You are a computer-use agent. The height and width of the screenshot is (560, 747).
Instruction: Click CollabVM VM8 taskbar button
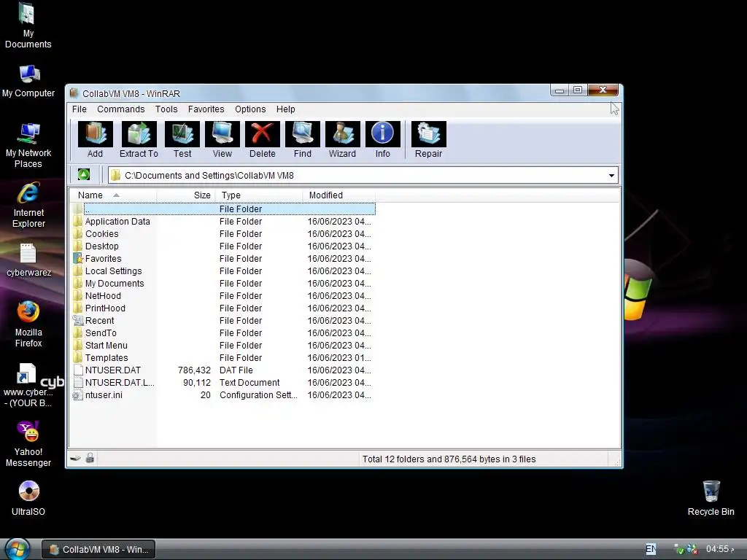(98, 549)
